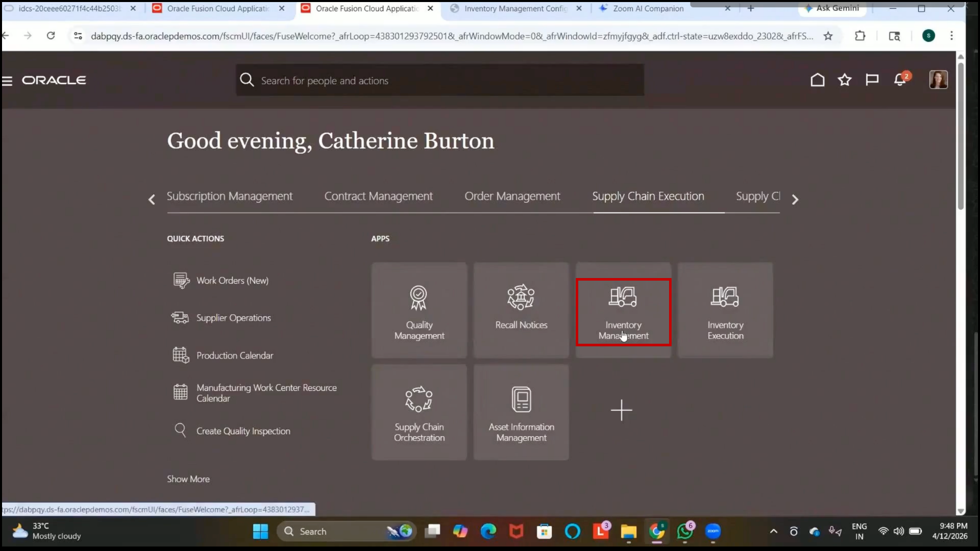The image size is (980, 551).
Task: Switch to Zoom AI Companion browser tab
Action: click(x=648, y=9)
